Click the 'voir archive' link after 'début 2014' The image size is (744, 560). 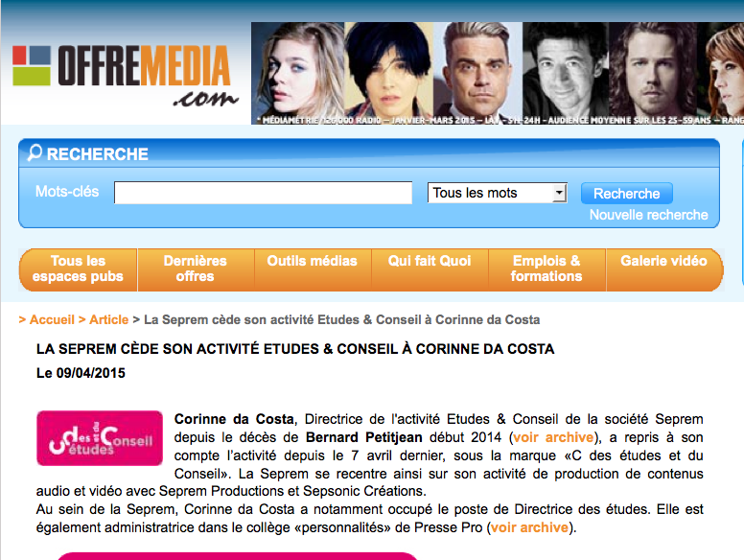click(553, 437)
